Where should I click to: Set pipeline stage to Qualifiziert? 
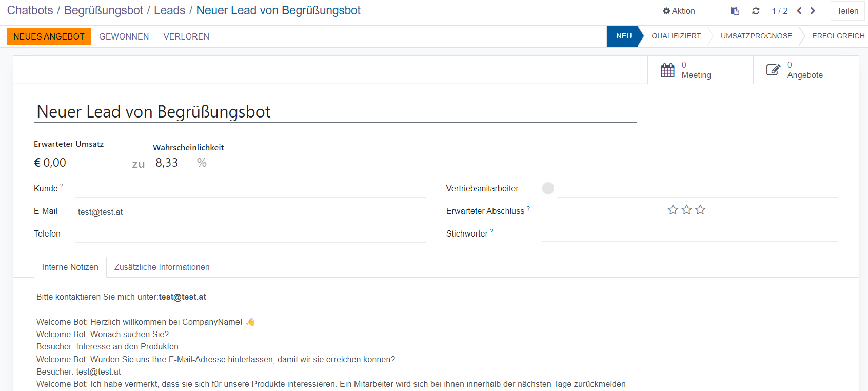click(676, 36)
